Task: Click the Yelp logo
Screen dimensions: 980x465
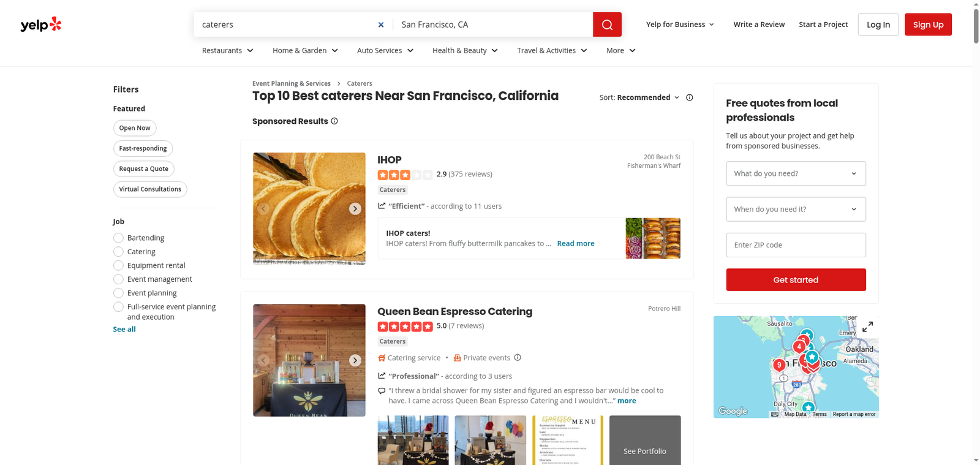Action: coord(41,25)
